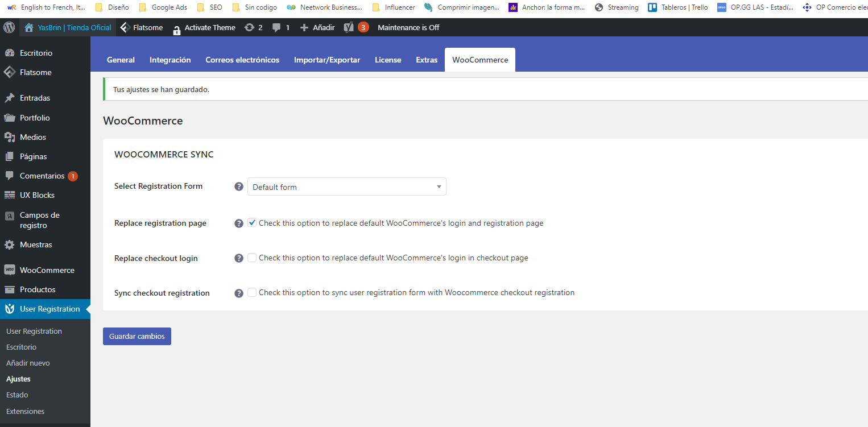The width and height of the screenshot is (868, 427).
Task: Open the Importar/Exportar tab
Action: [x=327, y=60]
